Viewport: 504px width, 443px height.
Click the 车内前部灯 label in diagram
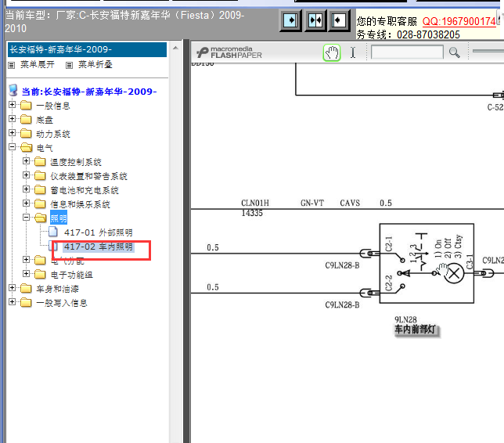click(x=416, y=330)
